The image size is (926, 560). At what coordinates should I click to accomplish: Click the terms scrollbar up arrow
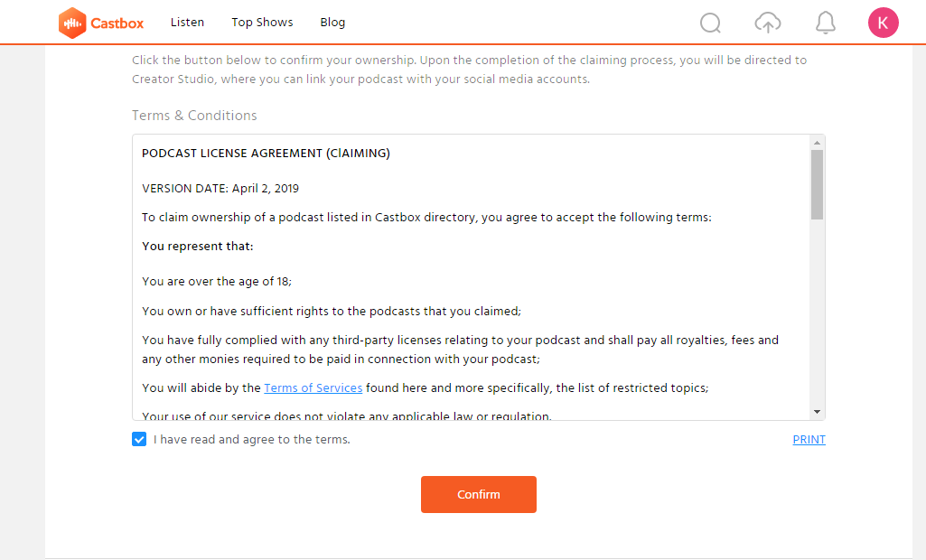click(817, 143)
